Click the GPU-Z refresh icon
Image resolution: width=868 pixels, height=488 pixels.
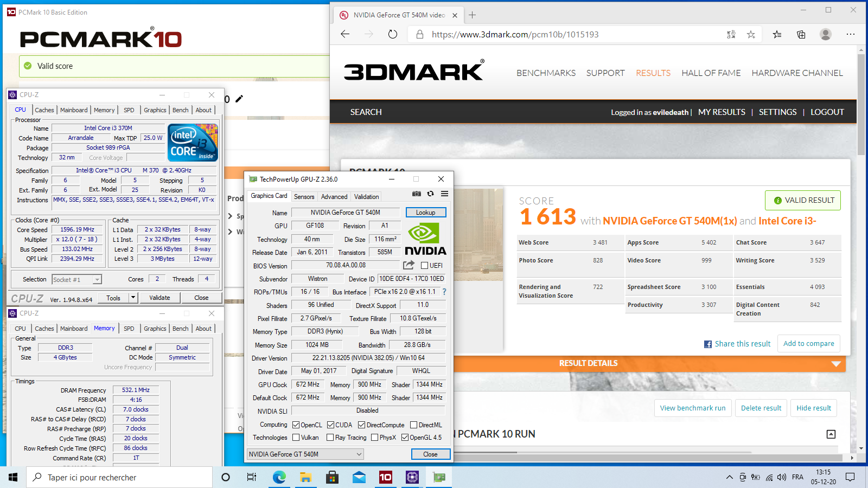pyautogui.click(x=430, y=194)
